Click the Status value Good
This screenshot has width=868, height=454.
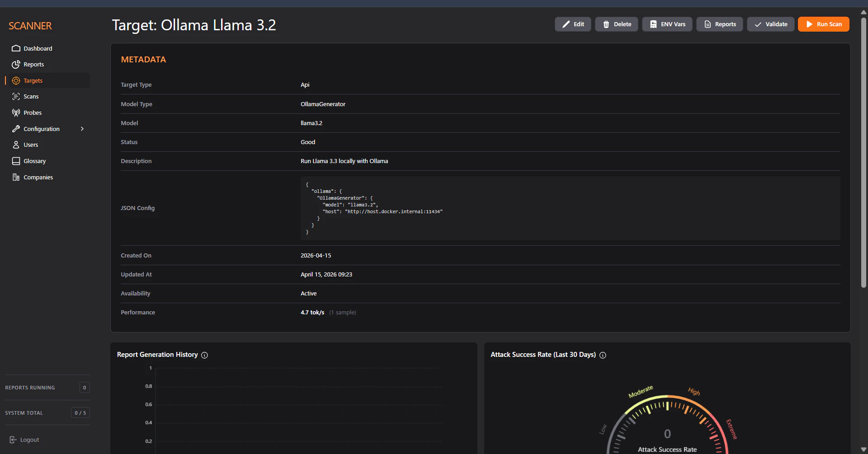pyautogui.click(x=308, y=142)
